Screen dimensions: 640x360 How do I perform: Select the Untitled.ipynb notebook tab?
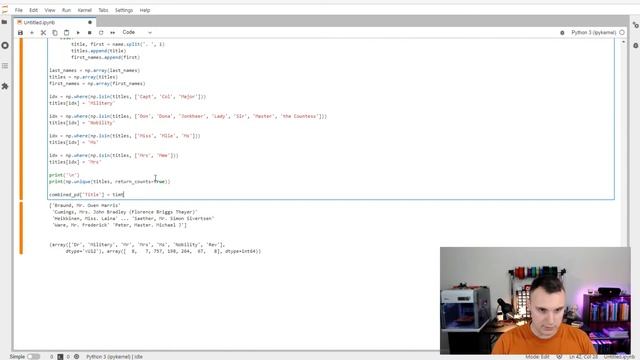point(54,22)
